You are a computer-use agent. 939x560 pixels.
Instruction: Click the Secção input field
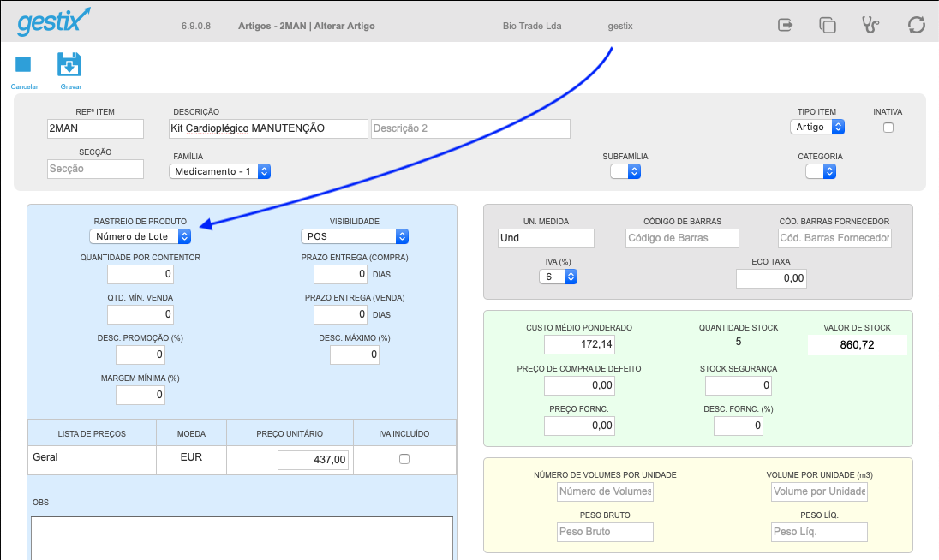pos(95,169)
